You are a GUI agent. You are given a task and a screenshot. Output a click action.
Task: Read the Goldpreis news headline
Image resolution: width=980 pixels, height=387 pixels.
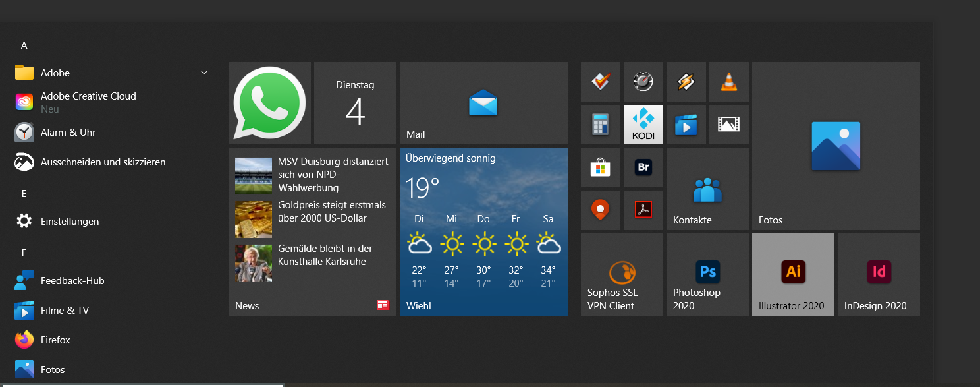click(332, 211)
